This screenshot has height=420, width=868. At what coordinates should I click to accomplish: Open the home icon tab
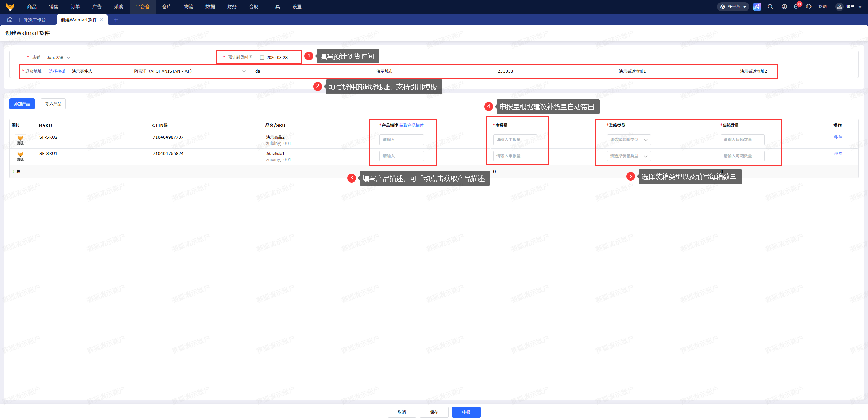point(10,20)
